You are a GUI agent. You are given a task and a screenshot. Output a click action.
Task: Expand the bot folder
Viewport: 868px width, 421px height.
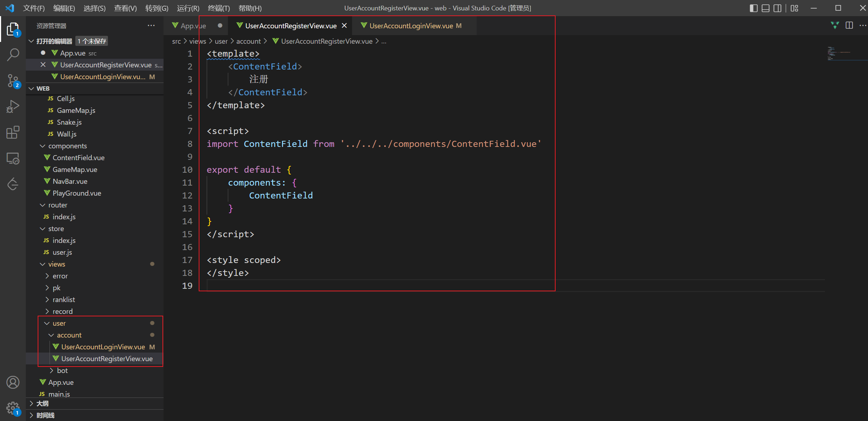coord(62,370)
